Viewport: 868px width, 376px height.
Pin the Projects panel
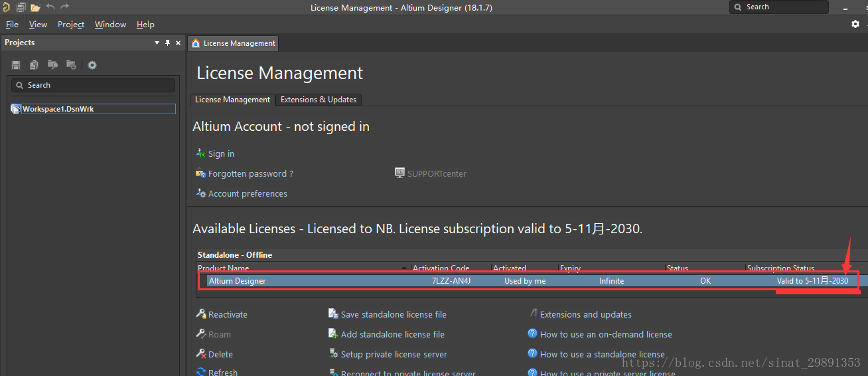tap(167, 43)
